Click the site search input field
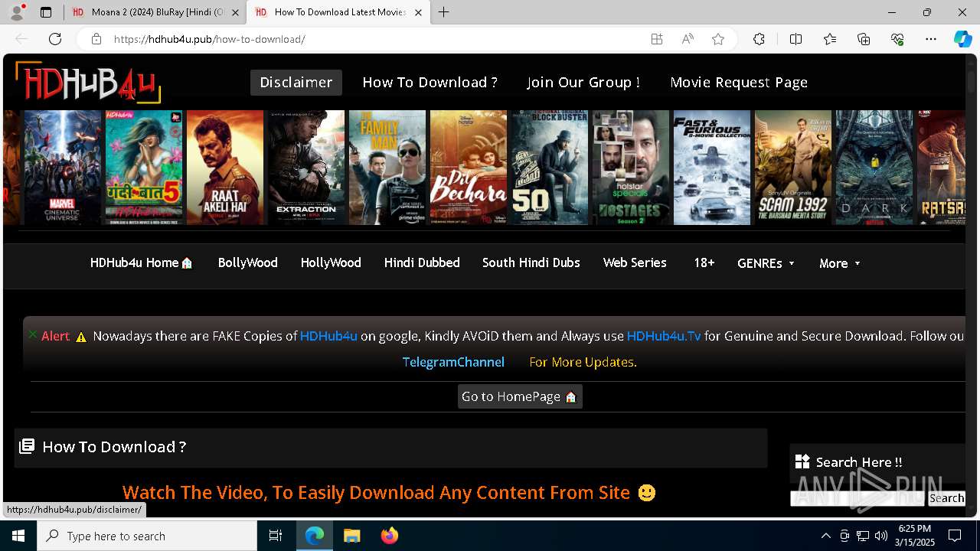This screenshot has height=551, width=980. [857, 498]
